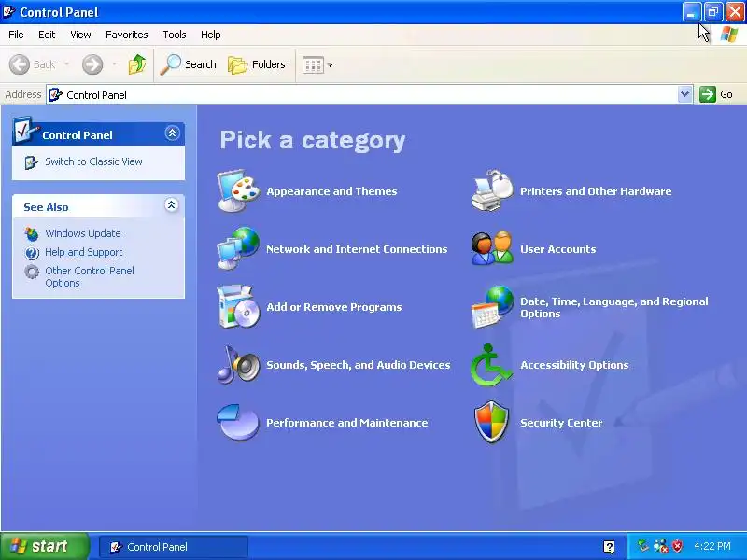
Task: Click the Date, Time, Language calendar icon
Action: point(493,307)
